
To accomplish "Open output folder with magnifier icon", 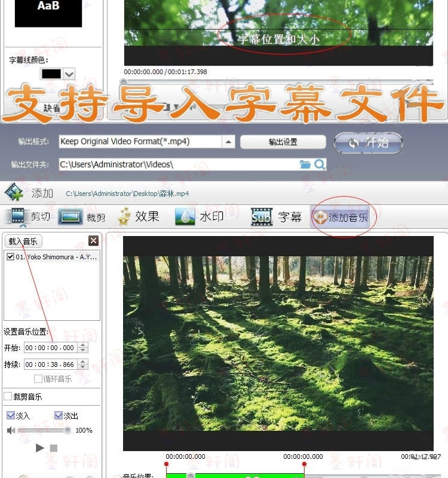I will (320, 165).
